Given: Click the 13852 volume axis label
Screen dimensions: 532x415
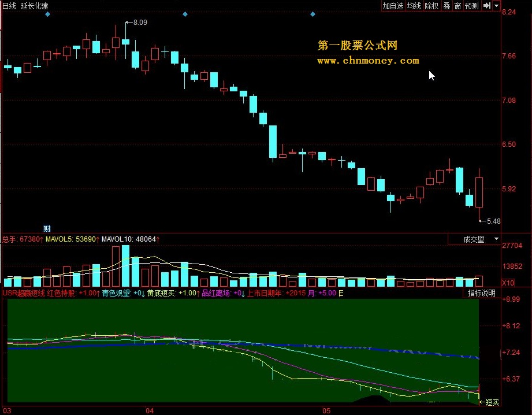Looking at the screenshot, I should pyautogui.click(x=512, y=266).
